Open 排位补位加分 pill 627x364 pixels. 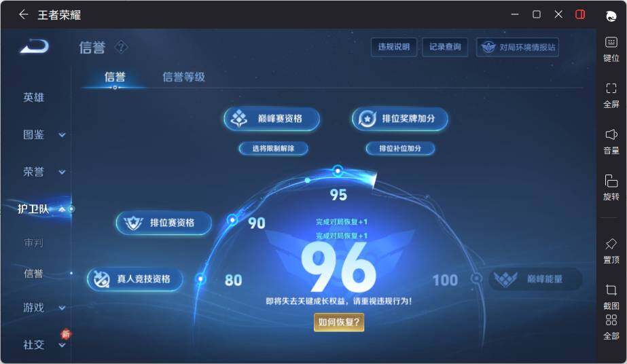click(x=400, y=149)
